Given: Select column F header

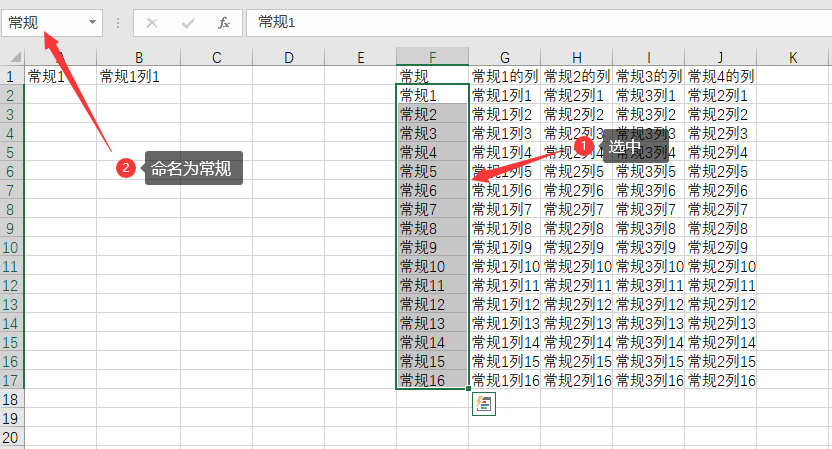Looking at the screenshot, I should pyautogui.click(x=432, y=58).
